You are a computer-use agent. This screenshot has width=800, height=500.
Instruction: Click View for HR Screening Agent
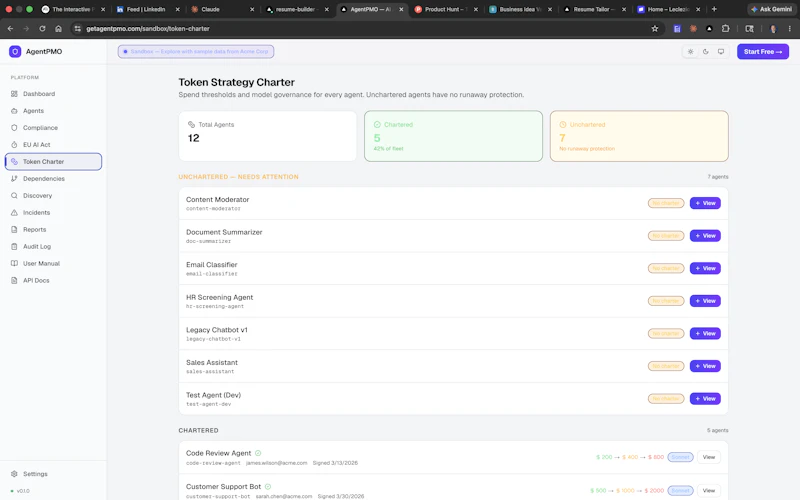coord(705,301)
